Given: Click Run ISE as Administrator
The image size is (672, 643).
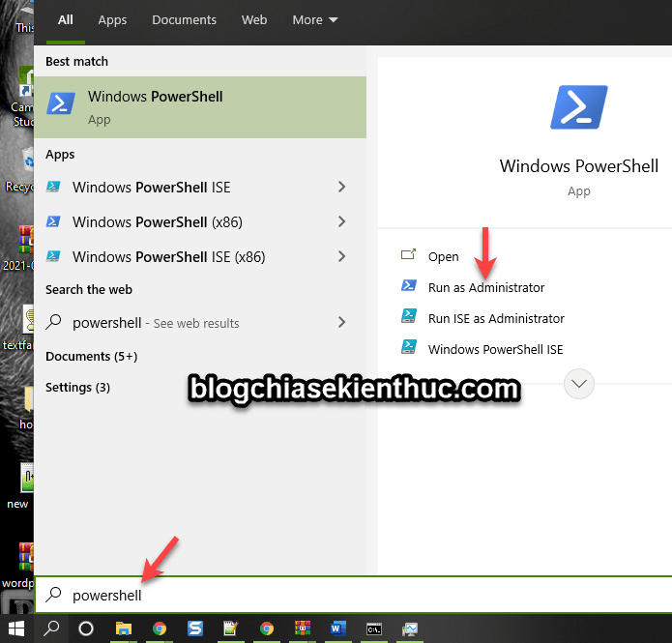Looking at the screenshot, I should point(496,318).
